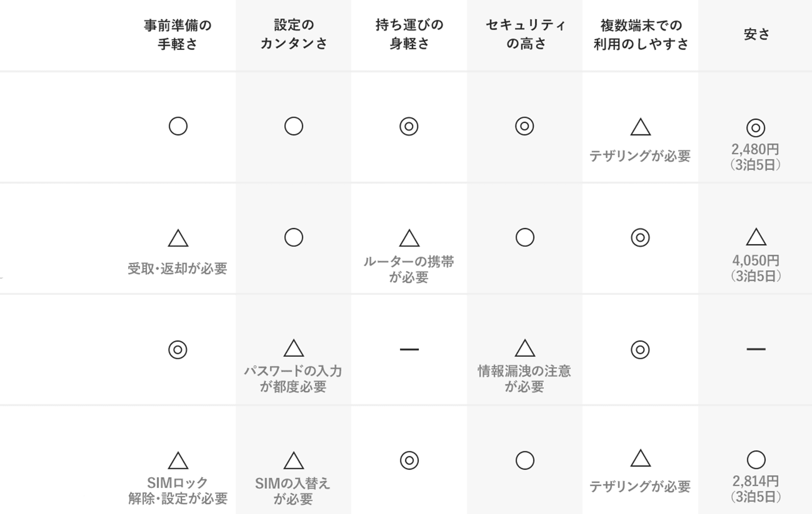The height and width of the screenshot is (514, 812).
Task: Click the triangle above 受取・返却が必要
Action: [x=178, y=239]
